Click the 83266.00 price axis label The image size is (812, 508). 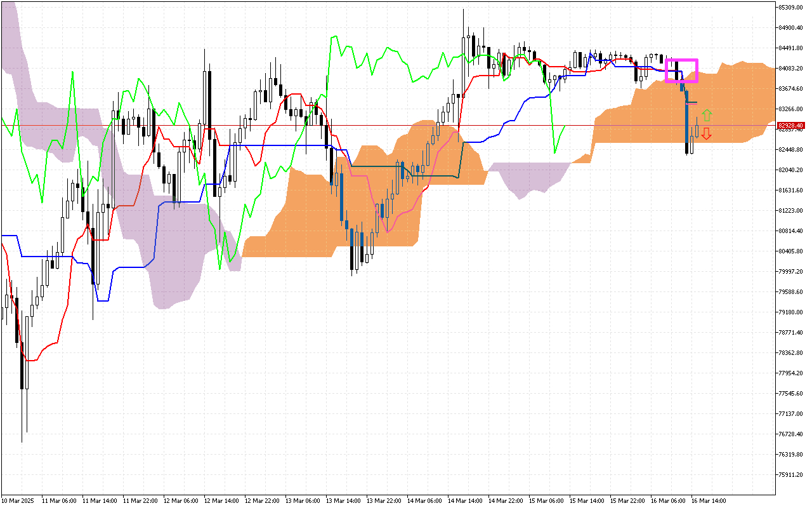[x=790, y=109]
